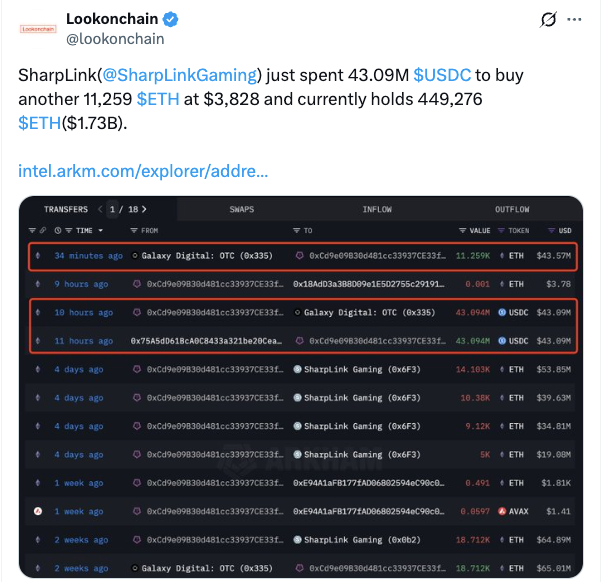This screenshot has height=582, width=602.
Task: Click the 11,259 $ETH cashtag
Action: (x=159, y=99)
